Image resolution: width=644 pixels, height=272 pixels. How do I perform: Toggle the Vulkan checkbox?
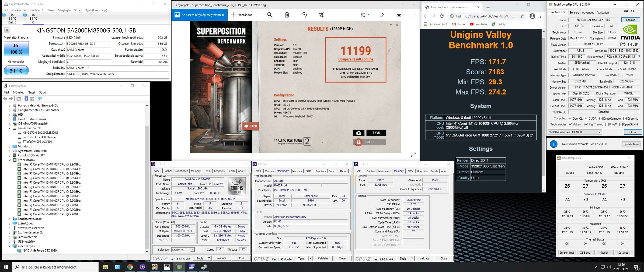pyautogui.click(x=570, y=125)
